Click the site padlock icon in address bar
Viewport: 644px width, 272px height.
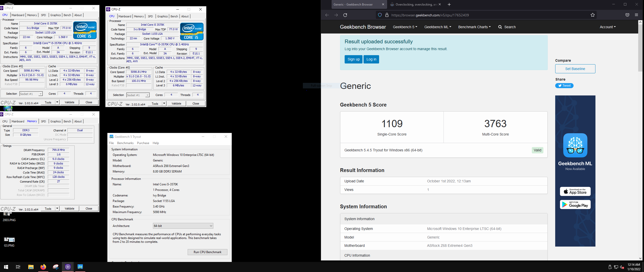click(x=387, y=15)
